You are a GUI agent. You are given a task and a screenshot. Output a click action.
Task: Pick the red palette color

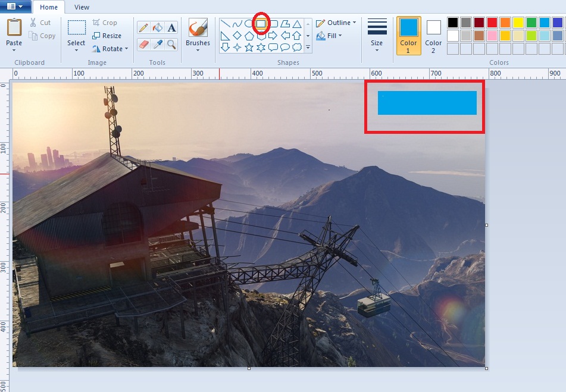(492, 23)
